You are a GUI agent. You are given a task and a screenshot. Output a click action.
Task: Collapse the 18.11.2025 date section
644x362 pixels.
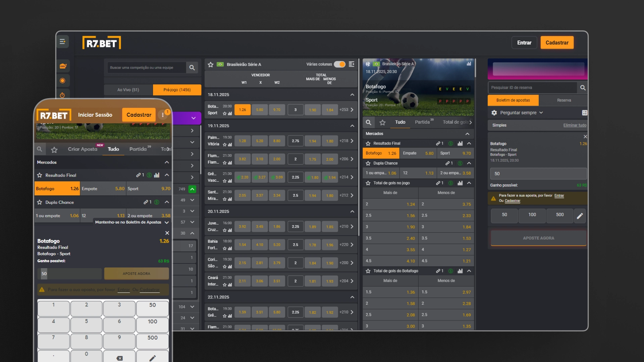(x=352, y=95)
